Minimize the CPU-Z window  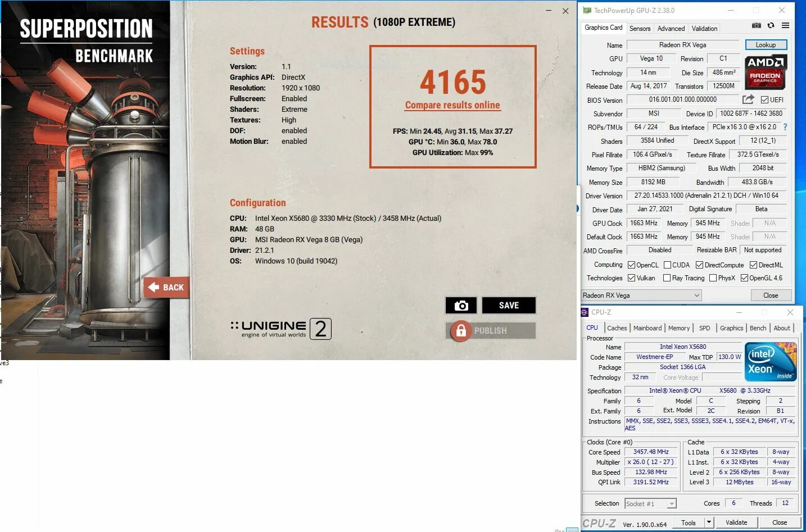(739, 312)
